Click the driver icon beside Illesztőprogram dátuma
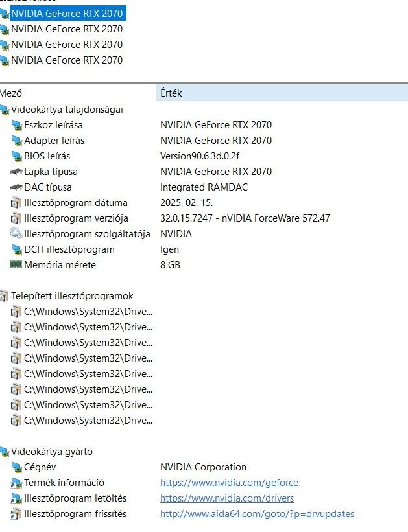 16,203
